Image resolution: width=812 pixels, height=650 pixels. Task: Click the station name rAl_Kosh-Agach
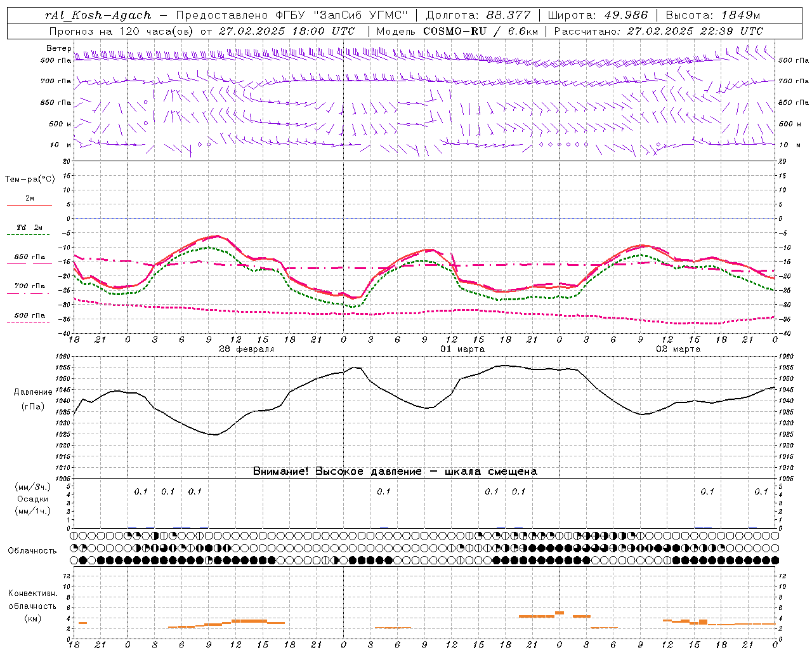coord(98,15)
